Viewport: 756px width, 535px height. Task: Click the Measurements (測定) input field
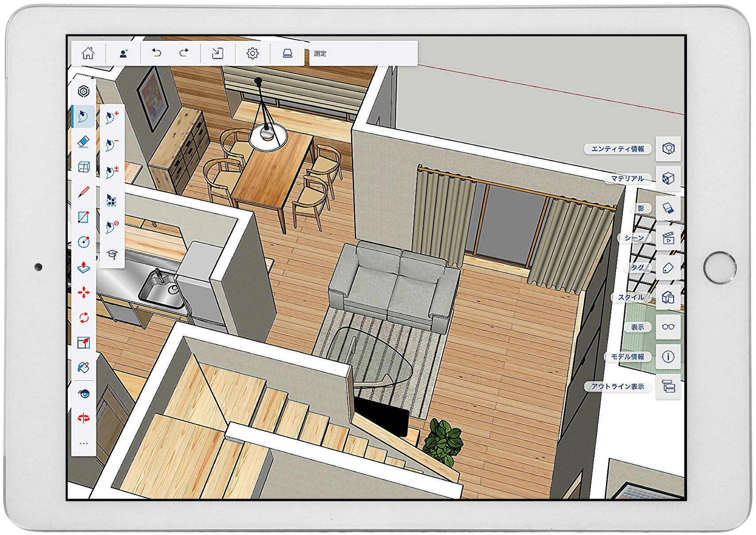click(x=363, y=54)
